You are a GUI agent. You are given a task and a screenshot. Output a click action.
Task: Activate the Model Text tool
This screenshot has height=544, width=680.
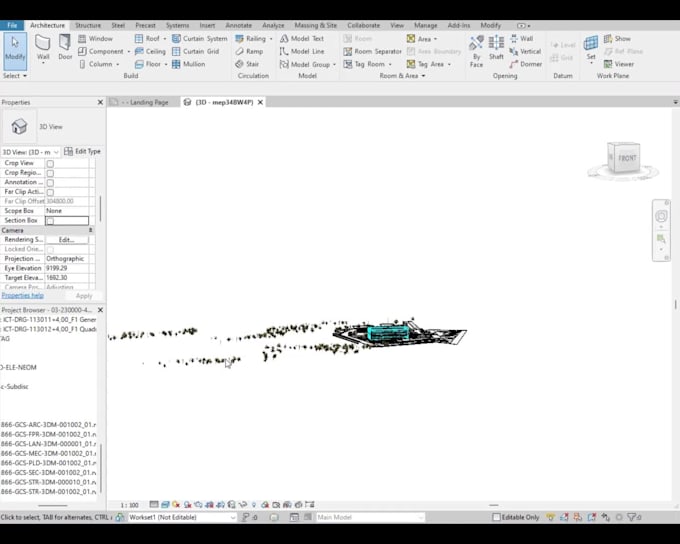(x=302, y=39)
